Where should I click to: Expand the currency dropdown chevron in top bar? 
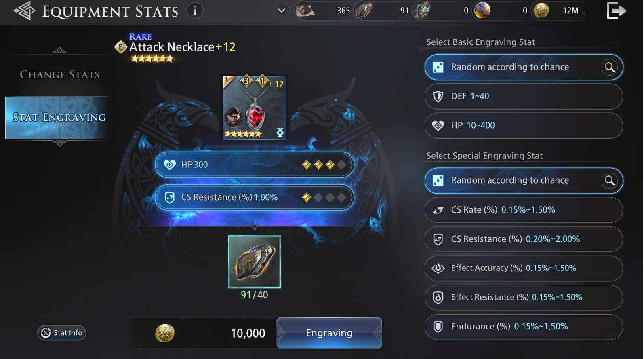282,11
